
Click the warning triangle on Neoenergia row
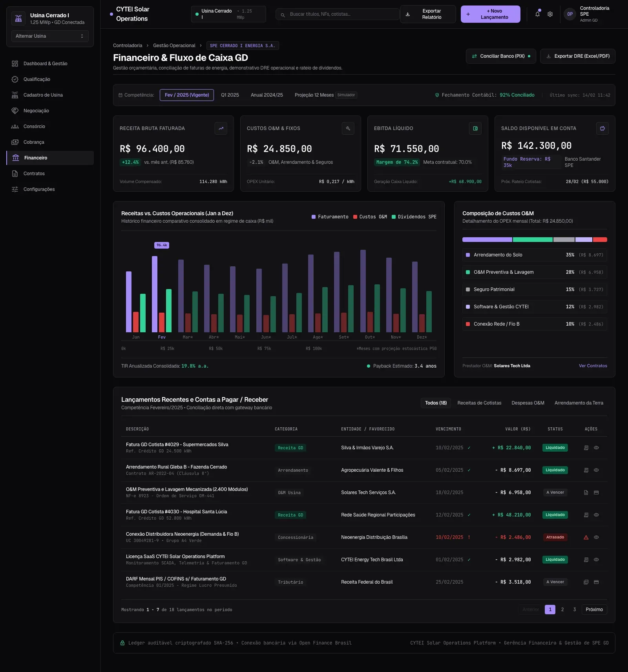point(586,537)
